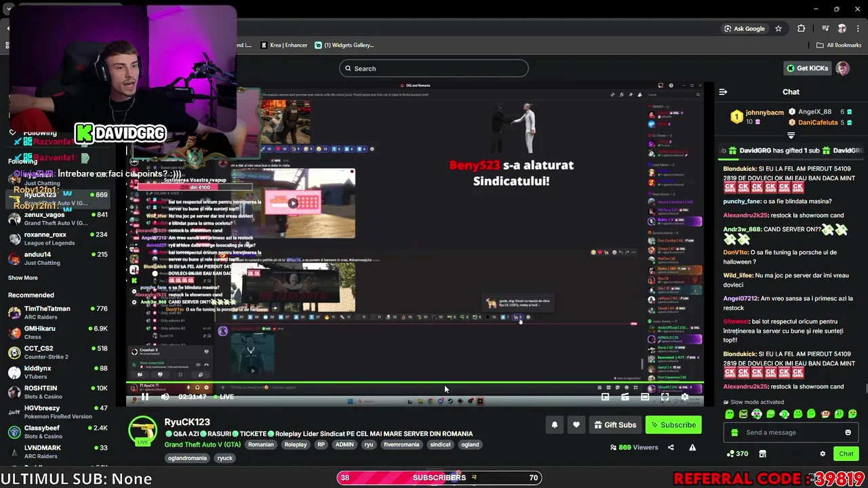This screenshot has width=868, height=488.
Task: Insert the first green blob emote
Action: (x=729, y=414)
